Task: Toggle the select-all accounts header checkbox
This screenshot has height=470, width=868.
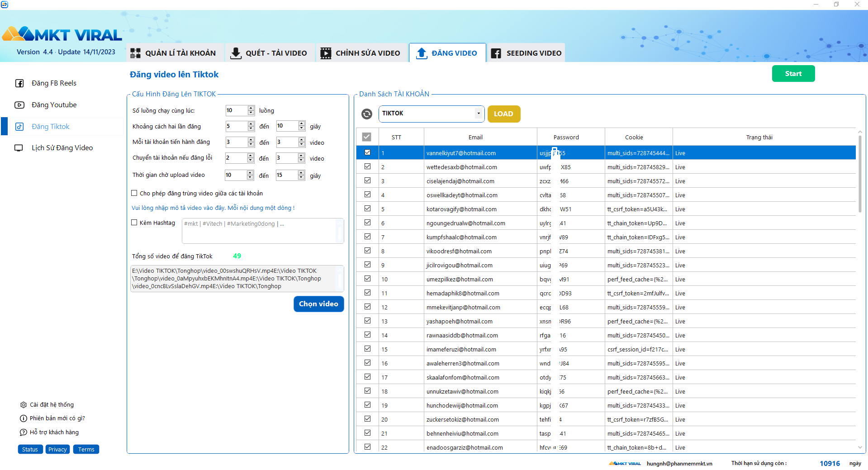Action: tap(367, 137)
